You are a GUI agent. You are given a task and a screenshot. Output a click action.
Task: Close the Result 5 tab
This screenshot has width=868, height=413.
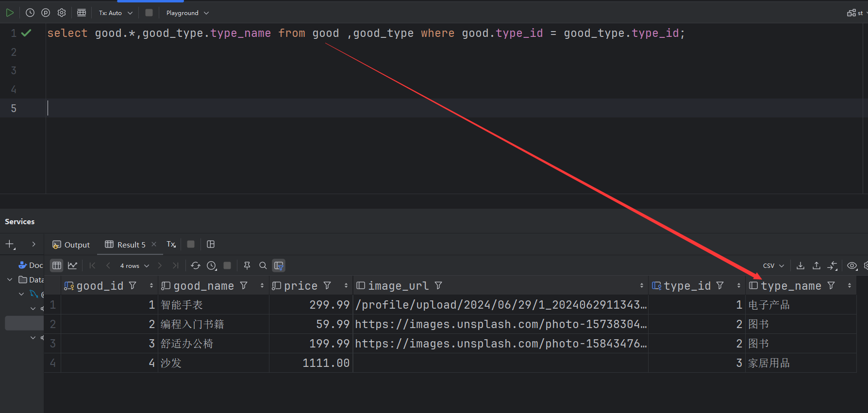(x=154, y=244)
